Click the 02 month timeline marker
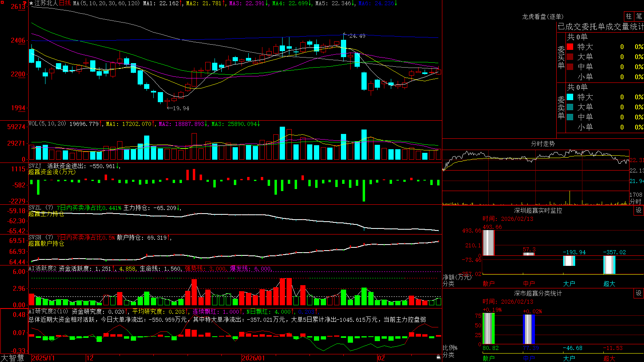The image size is (644, 362). [x=381, y=358]
